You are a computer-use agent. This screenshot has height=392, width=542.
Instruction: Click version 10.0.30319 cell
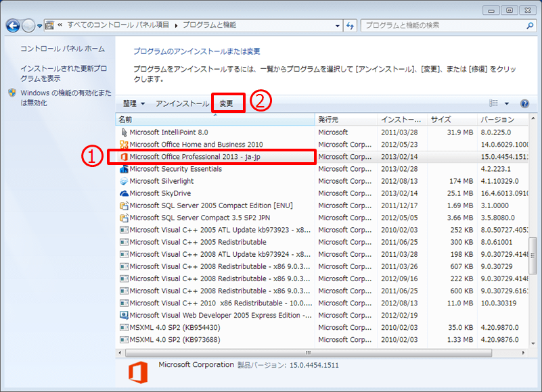pos(499,303)
